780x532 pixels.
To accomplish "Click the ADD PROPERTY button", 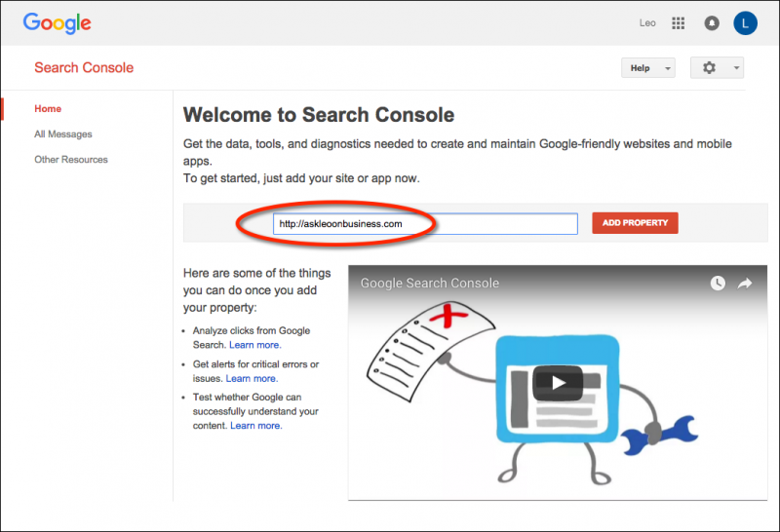I will tap(635, 223).
